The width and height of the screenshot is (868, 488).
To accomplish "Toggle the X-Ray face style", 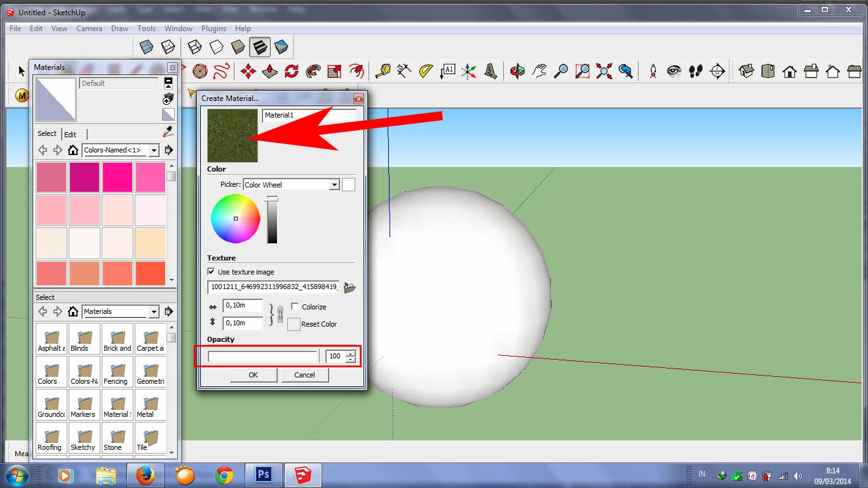I will (x=145, y=46).
